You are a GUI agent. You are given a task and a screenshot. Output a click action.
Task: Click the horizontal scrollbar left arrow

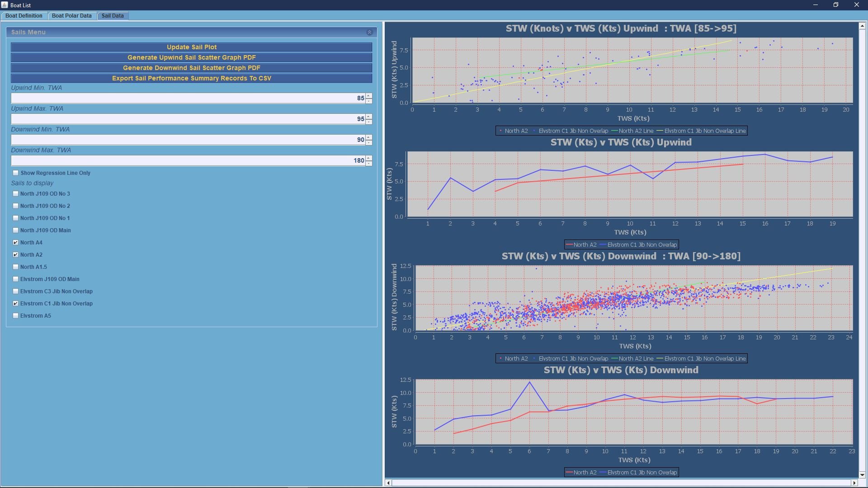(388, 483)
